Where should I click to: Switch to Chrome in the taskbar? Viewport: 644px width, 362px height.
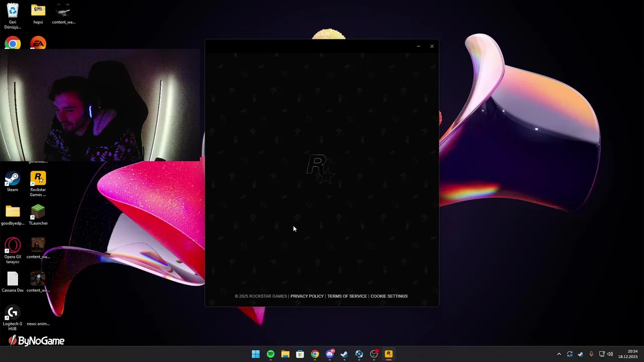tap(315, 354)
